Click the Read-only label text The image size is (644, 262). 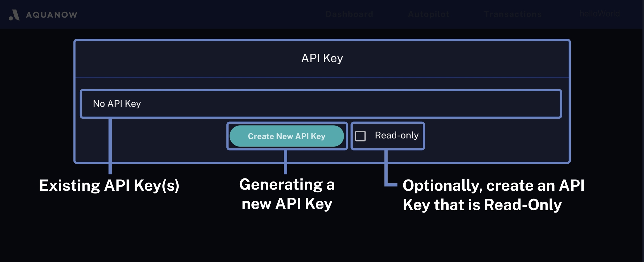(397, 136)
